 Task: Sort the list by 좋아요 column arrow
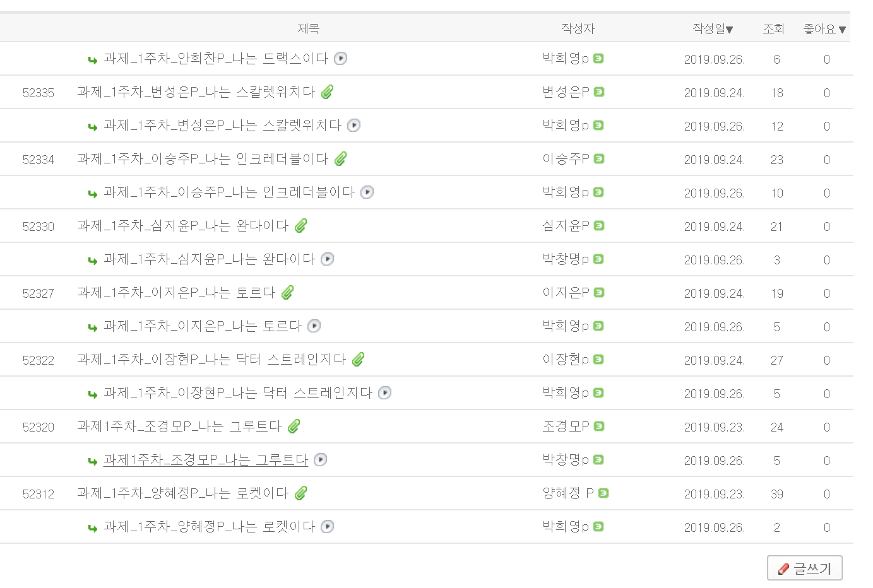click(842, 30)
